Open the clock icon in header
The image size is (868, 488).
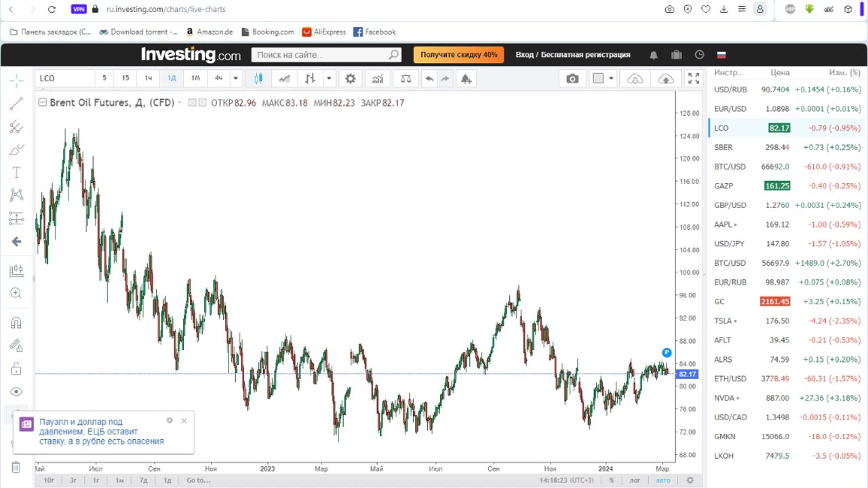pyautogui.click(x=699, y=55)
